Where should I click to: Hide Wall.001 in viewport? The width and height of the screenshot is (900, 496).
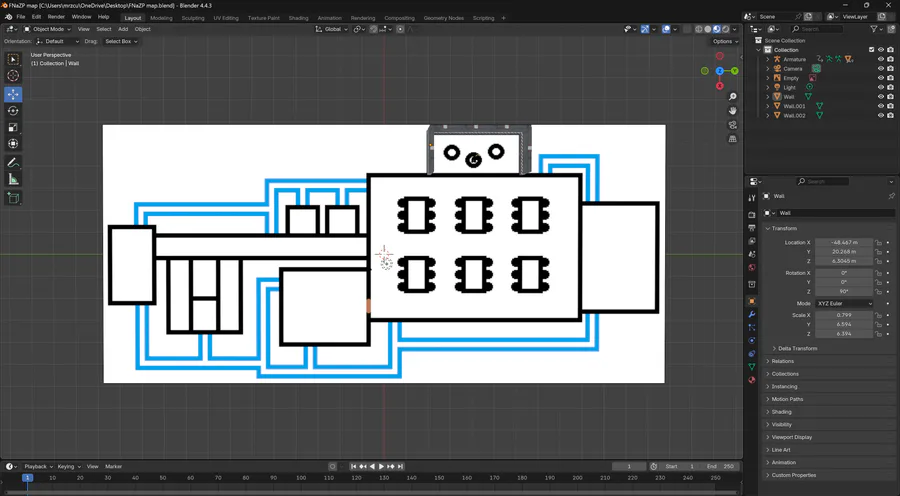pos(881,106)
